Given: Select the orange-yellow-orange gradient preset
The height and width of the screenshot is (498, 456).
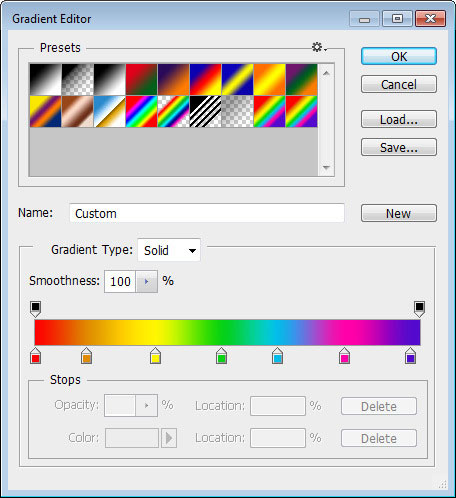Looking at the screenshot, I should click(x=270, y=80).
